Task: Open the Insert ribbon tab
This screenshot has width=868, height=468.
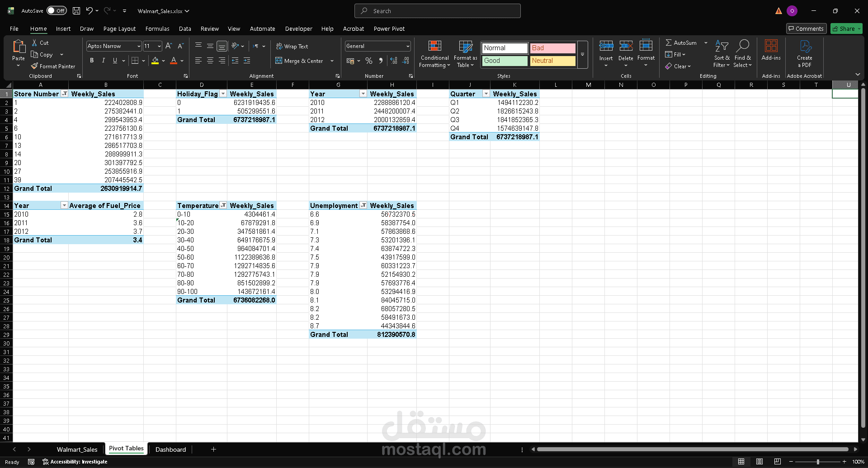Action: pos(63,28)
